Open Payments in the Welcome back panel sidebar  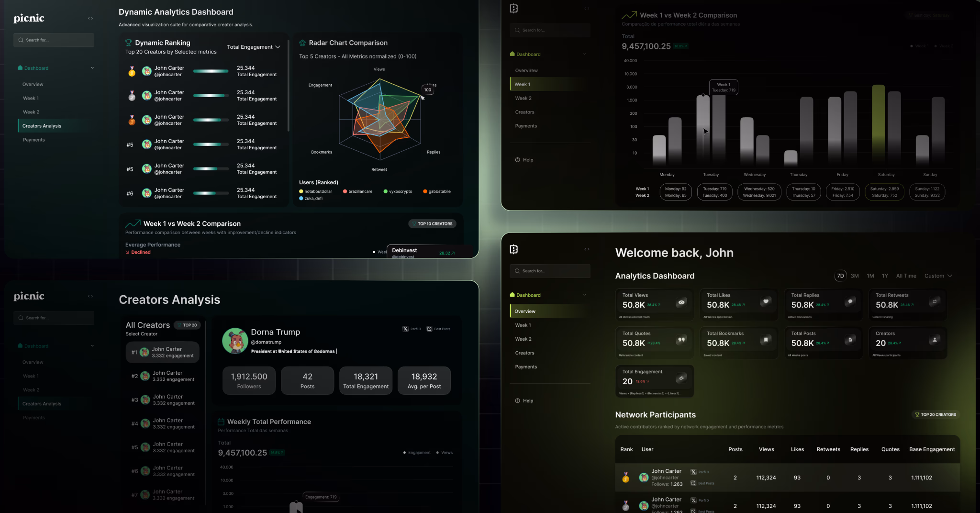click(x=526, y=367)
